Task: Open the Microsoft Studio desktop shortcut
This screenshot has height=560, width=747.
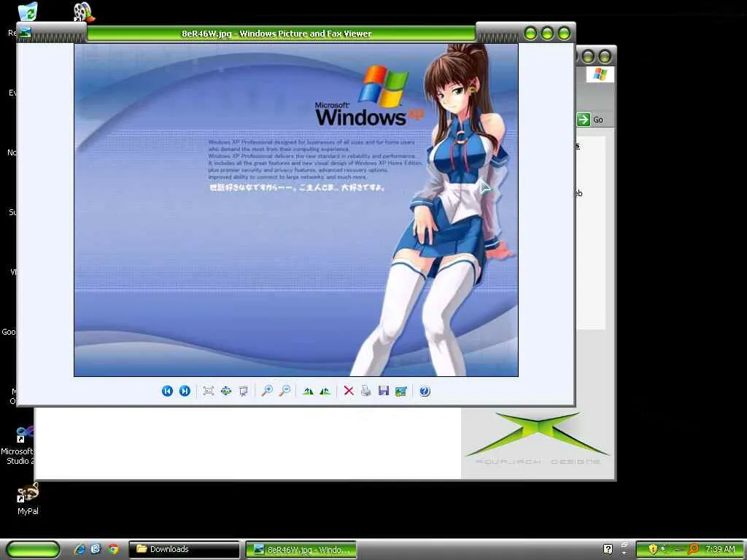Action: 18,445
